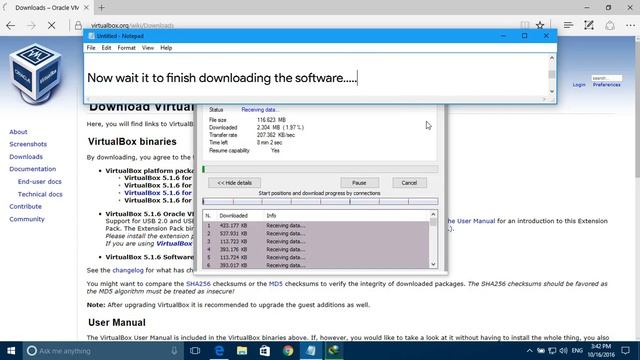Screen dimensions: 640x360
Task: Click the download progress bar
Action: pos(320,169)
